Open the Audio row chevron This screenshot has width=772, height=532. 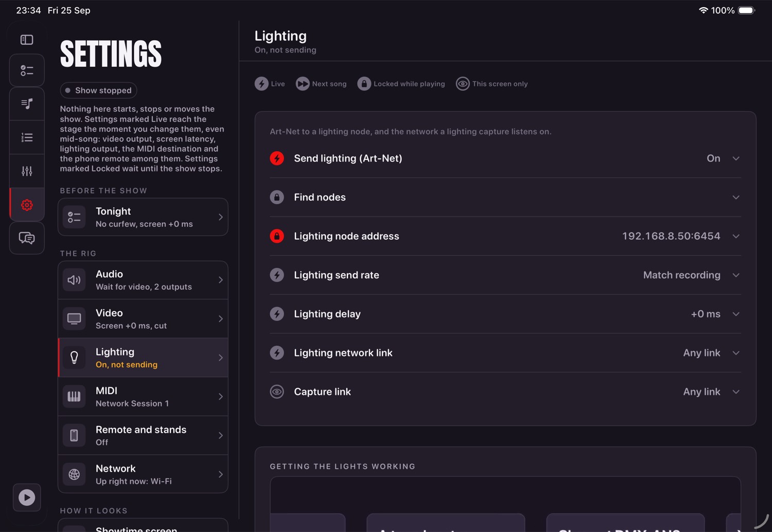click(220, 280)
